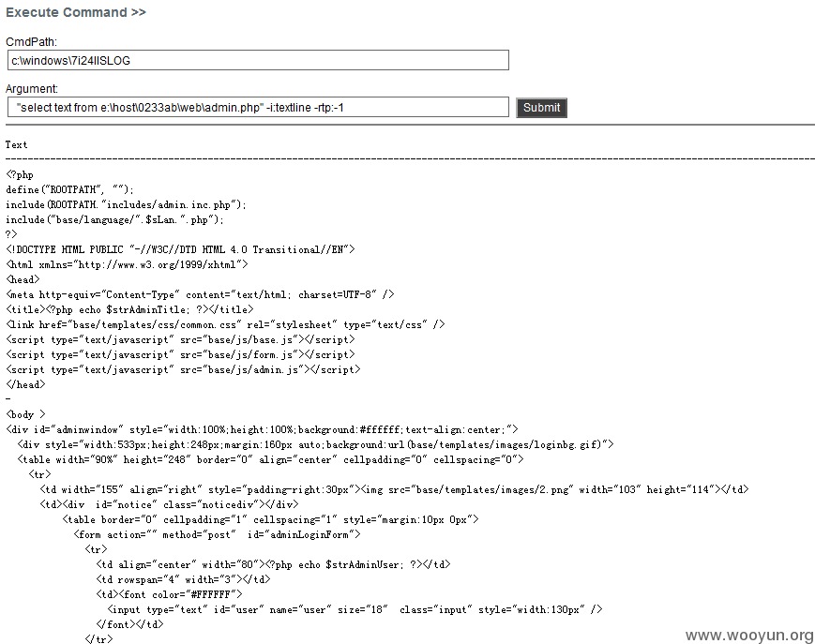This screenshot has height=644, width=815.
Task: Select the table width="90%" line
Action: (x=270, y=460)
